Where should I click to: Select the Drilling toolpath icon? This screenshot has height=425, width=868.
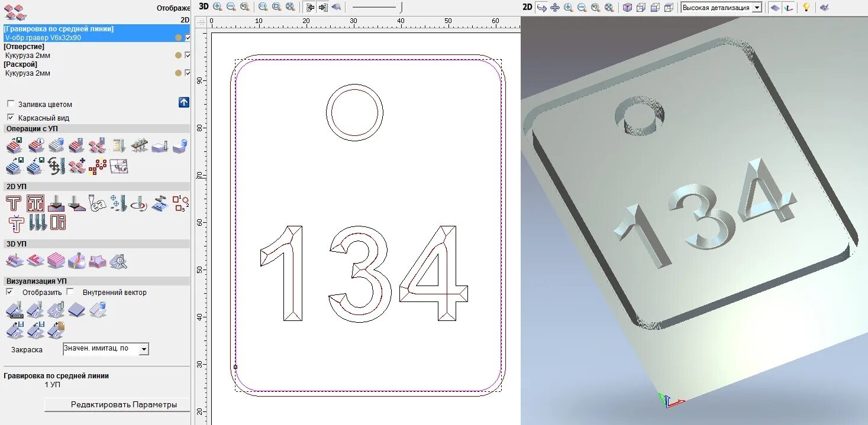pos(118,204)
